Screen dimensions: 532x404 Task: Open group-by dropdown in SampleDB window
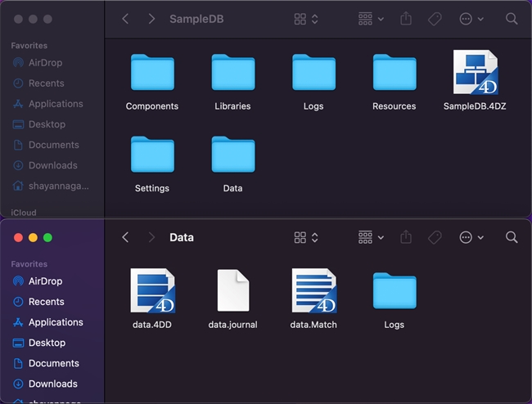(371, 19)
